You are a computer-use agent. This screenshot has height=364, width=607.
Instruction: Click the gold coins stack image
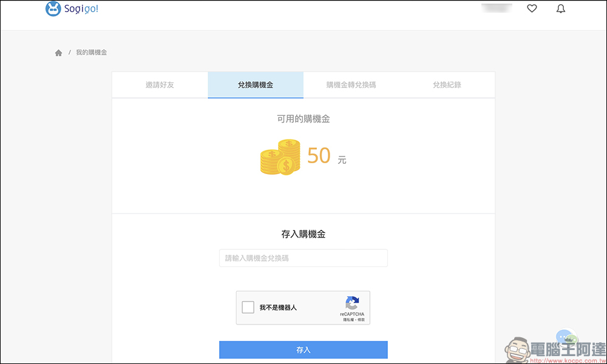coord(280,157)
